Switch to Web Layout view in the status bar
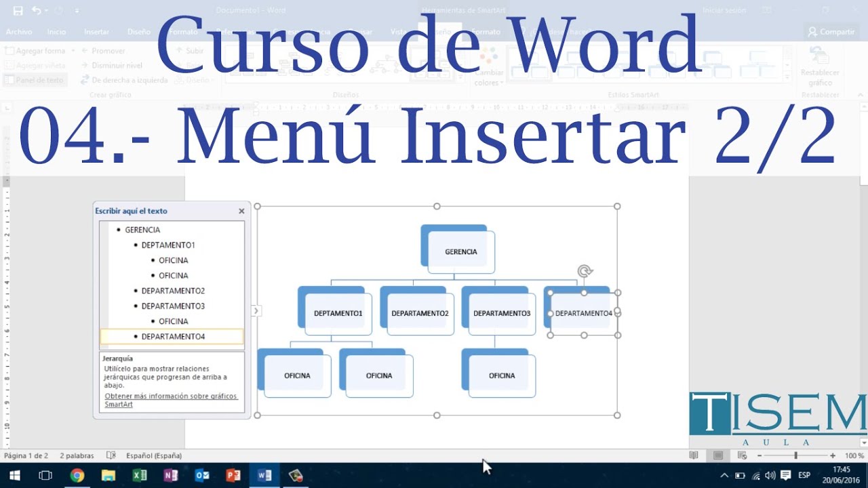This screenshot has width=868, height=488. click(x=743, y=455)
